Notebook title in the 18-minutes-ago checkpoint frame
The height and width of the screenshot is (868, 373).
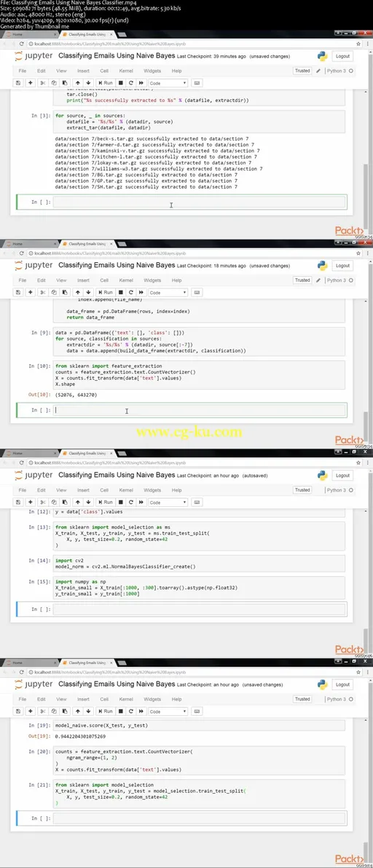click(x=117, y=265)
